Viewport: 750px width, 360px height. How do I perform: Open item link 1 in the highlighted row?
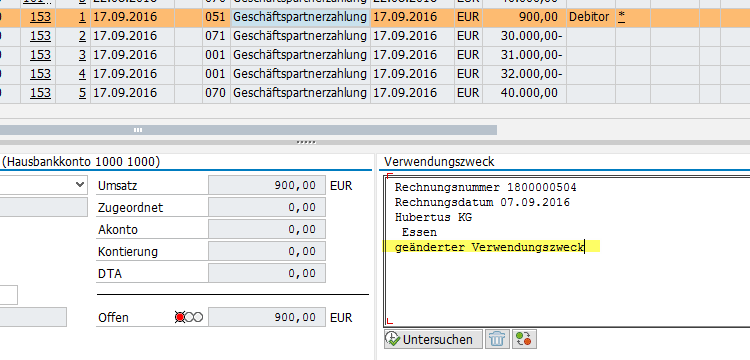82,17
